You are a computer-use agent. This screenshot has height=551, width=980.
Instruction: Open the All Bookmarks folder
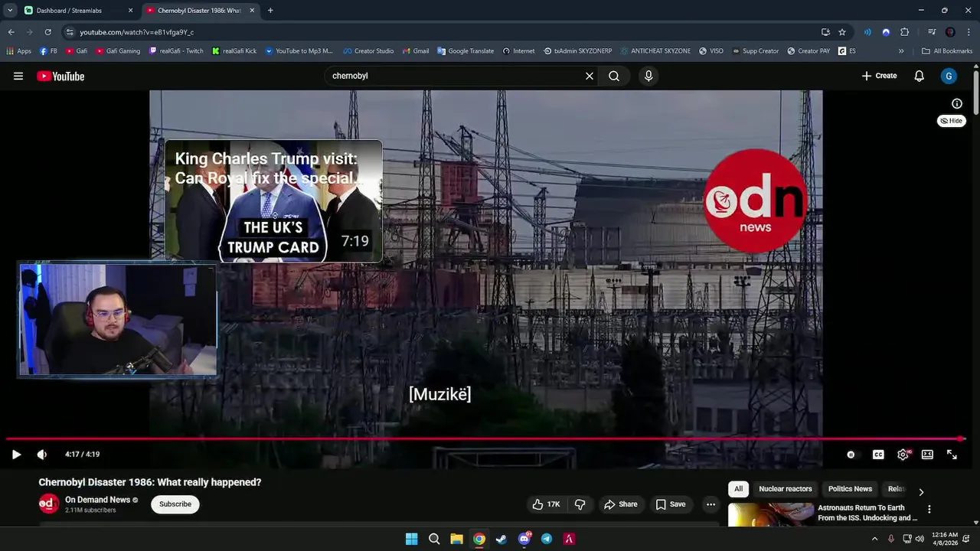(x=947, y=51)
